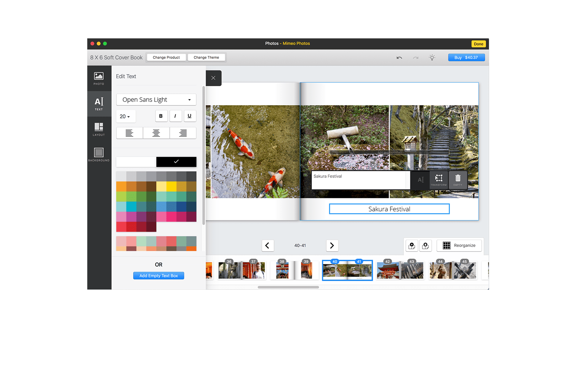Click the undo arrow icon

point(399,58)
